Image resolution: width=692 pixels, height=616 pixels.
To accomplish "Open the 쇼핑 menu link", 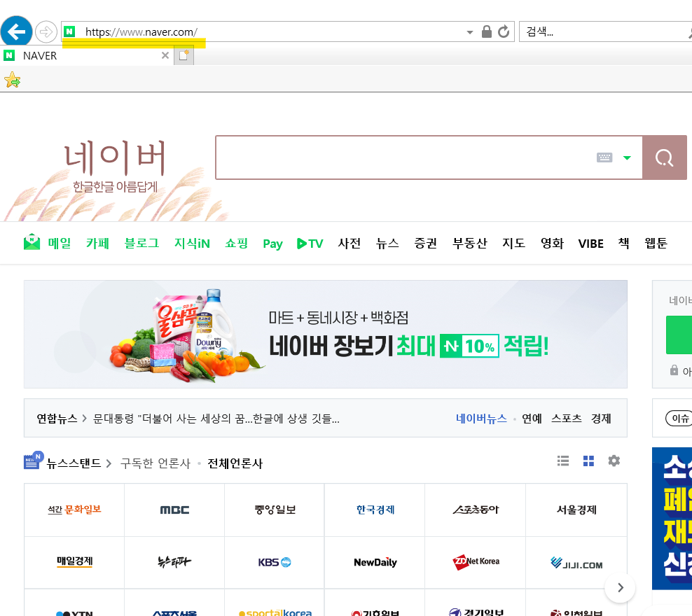I will 237,243.
